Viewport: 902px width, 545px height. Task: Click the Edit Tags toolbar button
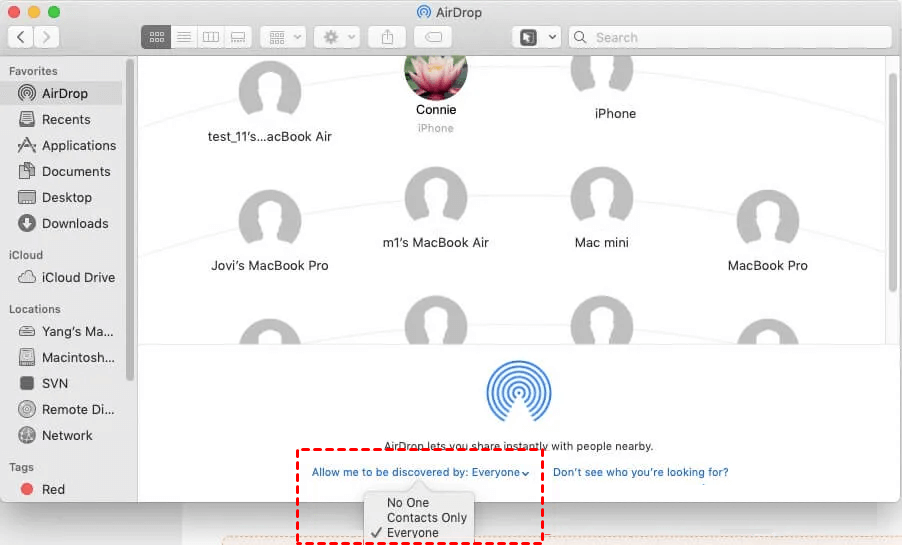pyautogui.click(x=433, y=37)
